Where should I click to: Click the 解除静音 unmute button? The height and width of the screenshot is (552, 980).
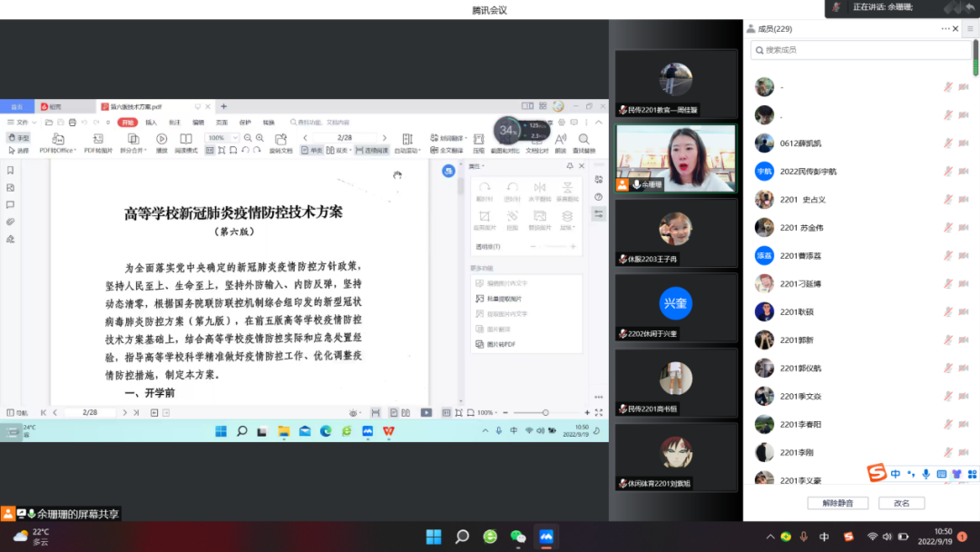tap(838, 503)
